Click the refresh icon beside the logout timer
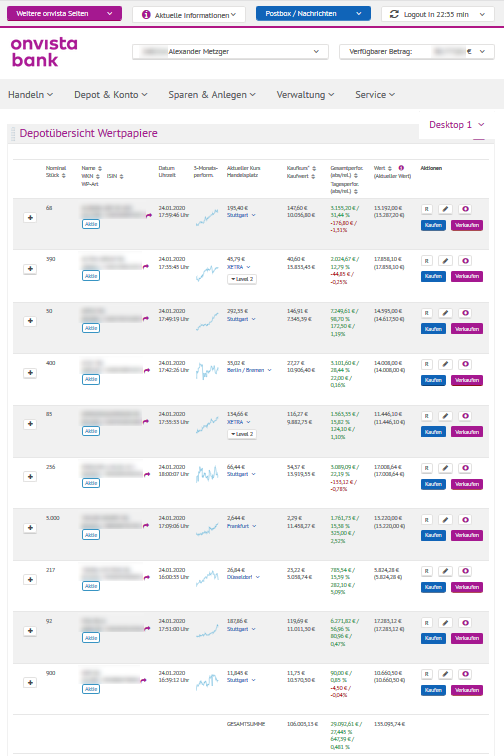 (394, 14)
